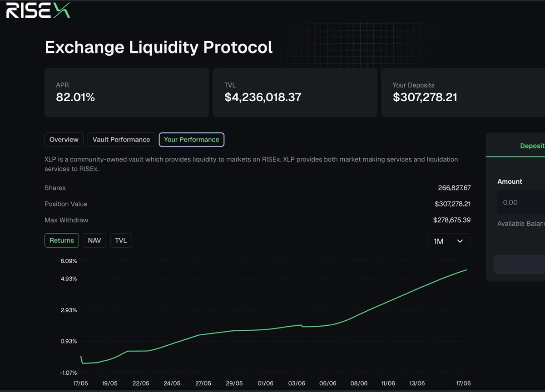Viewport: 545px width, 392px height.
Task: Click the 17/06 date label
Action: point(463,383)
